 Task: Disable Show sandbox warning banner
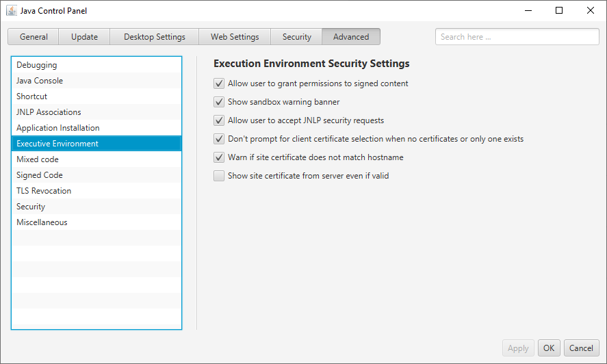(x=219, y=102)
